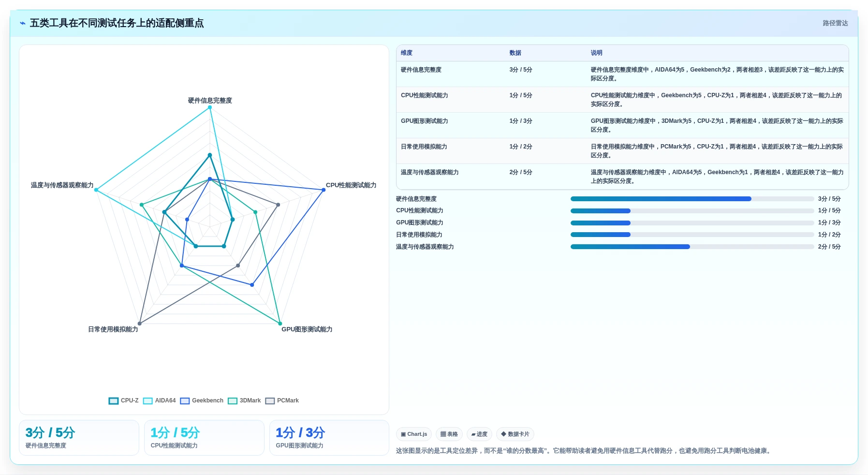
Task: Click the chart title 五类工具在不同测试任务上的适配侧重点
Action: 117,23
